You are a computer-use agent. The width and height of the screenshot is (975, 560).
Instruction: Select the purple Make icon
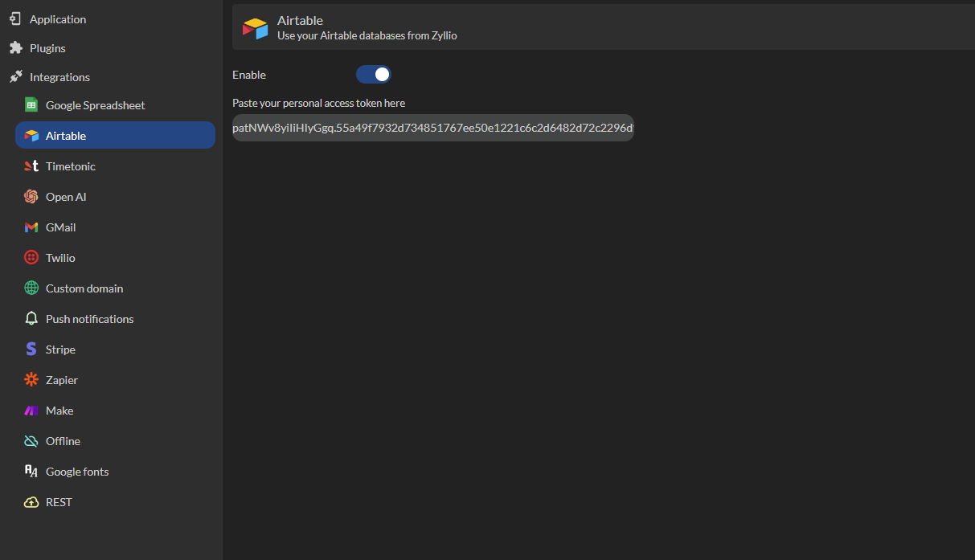coord(31,411)
